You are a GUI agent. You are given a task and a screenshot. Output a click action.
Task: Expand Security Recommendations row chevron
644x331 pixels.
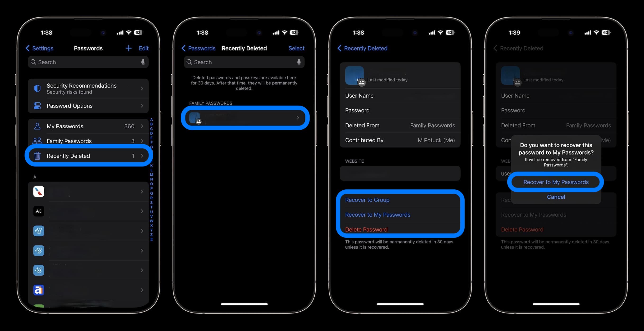[x=143, y=88]
